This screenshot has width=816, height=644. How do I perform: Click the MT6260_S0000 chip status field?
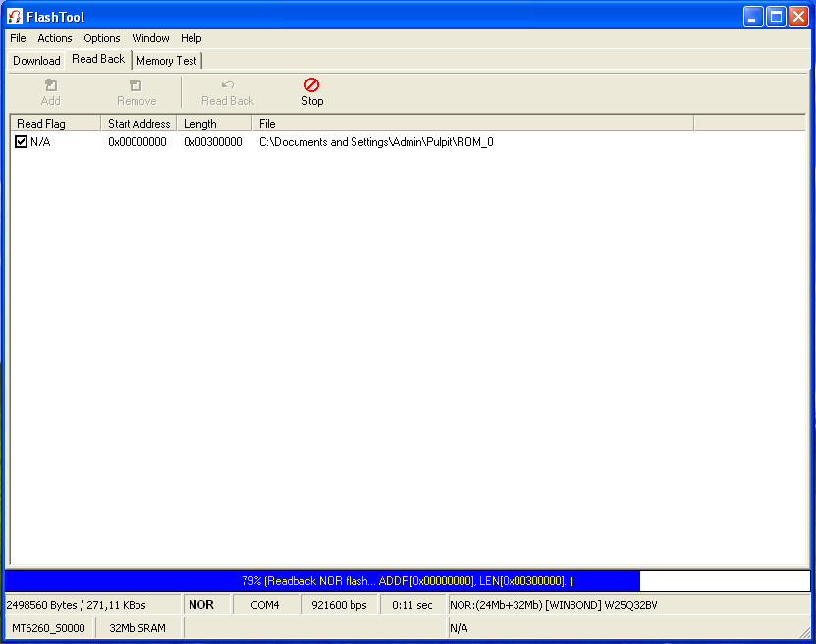tap(49, 628)
